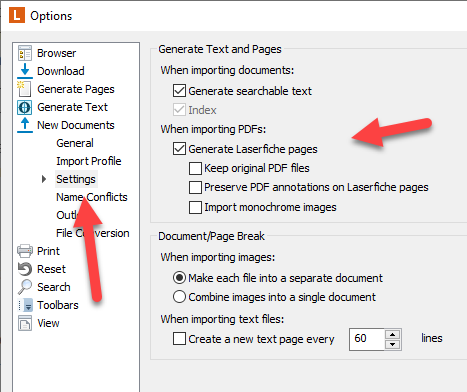Viewport: 467px width, 392px height.
Task: Click the 'When importing images:' label
Action: point(218,257)
